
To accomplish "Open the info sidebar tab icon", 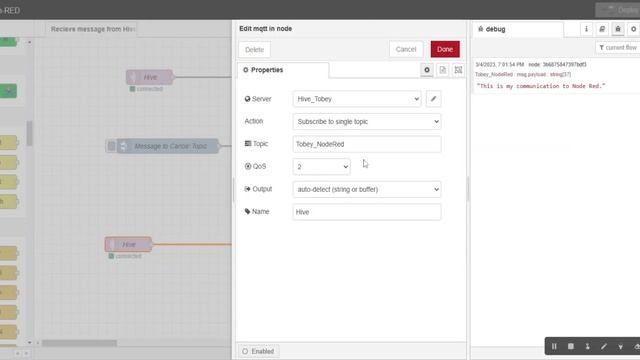I will pyautogui.click(x=587, y=29).
